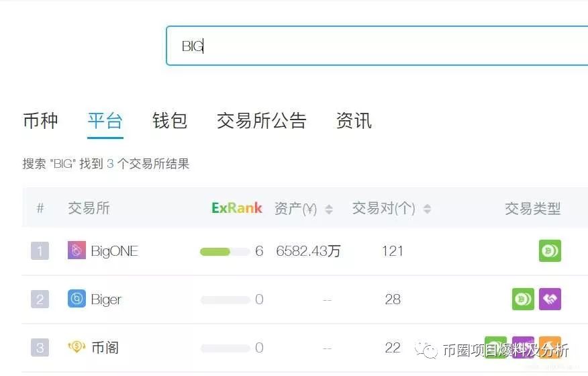Open the BigONE exchange link

(x=114, y=250)
